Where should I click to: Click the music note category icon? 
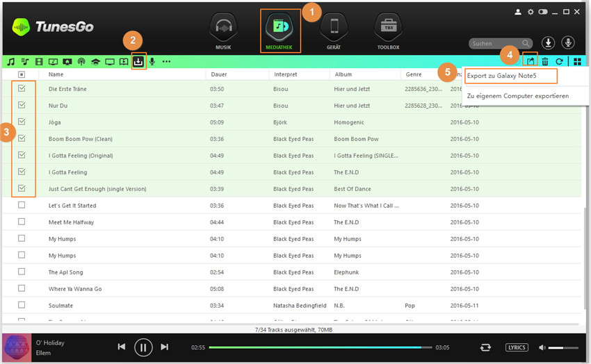[x=11, y=62]
